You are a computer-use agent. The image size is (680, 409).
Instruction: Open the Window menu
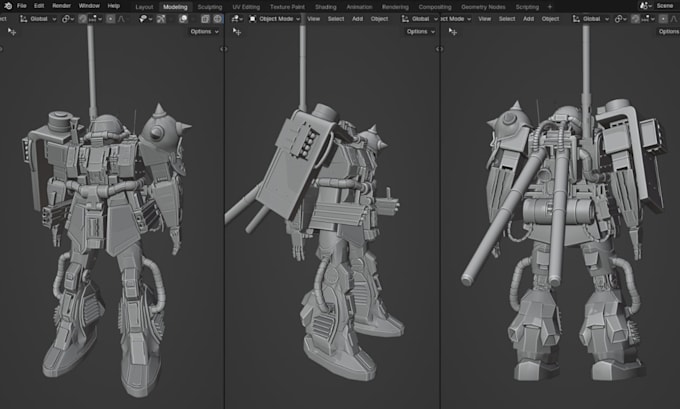tap(89, 6)
